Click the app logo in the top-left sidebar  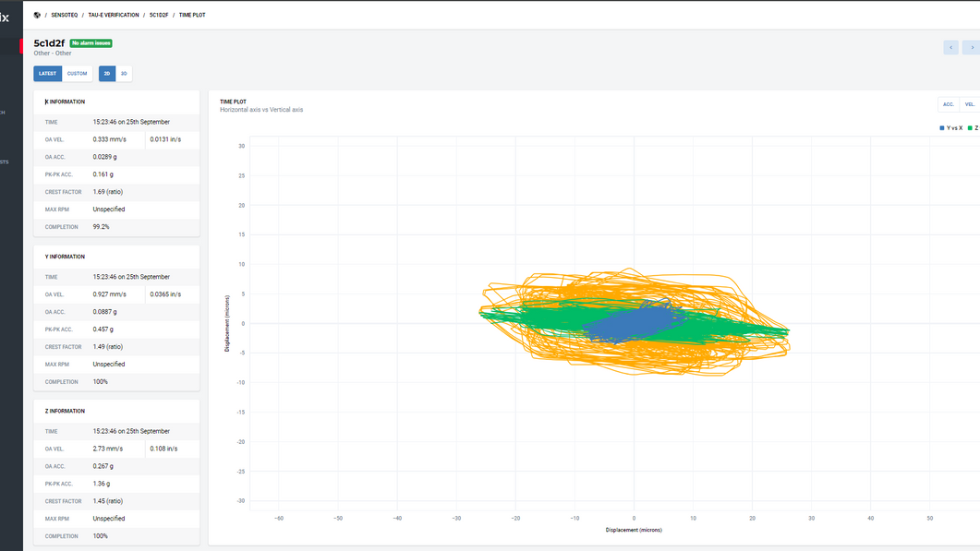7,16
